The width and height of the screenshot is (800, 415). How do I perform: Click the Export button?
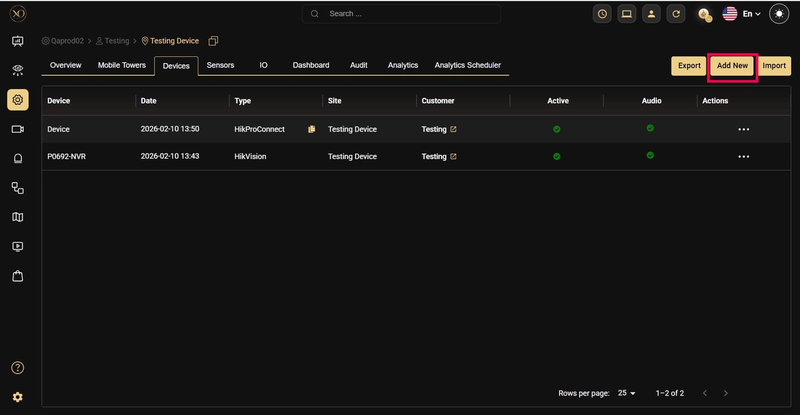[689, 66]
